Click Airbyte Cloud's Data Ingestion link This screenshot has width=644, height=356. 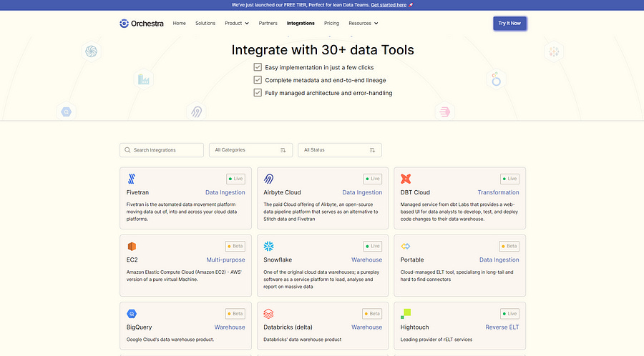[362, 192]
